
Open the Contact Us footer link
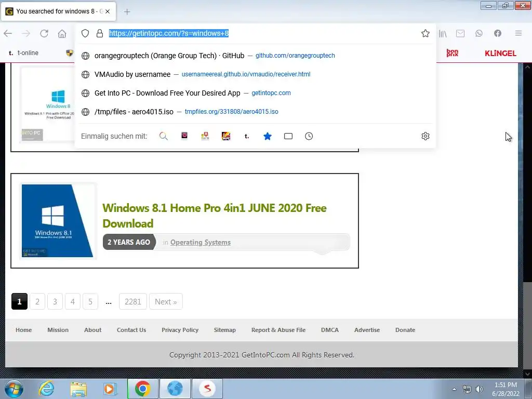[x=131, y=330]
